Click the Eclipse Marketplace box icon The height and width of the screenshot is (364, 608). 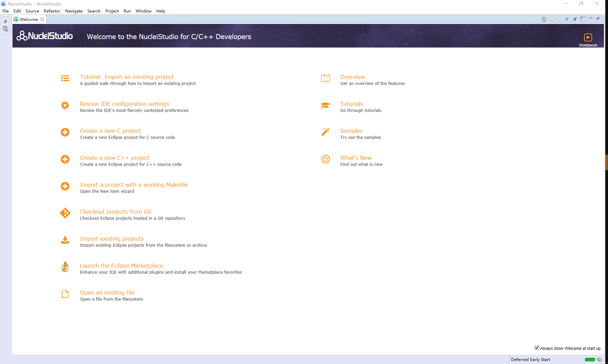pos(65,267)
